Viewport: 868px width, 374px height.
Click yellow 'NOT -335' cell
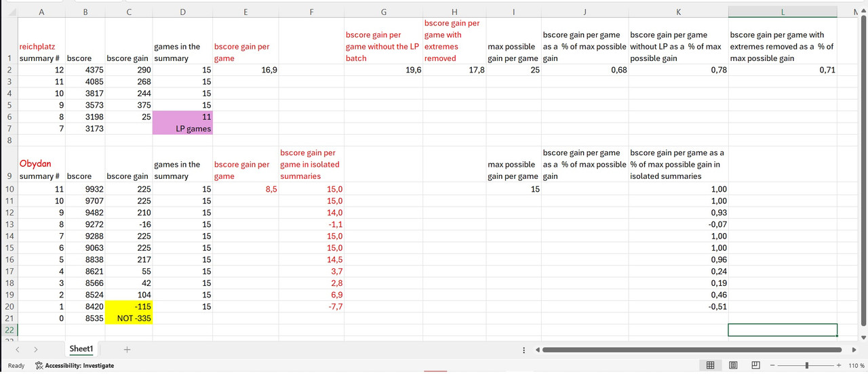[x=129, y=318]
